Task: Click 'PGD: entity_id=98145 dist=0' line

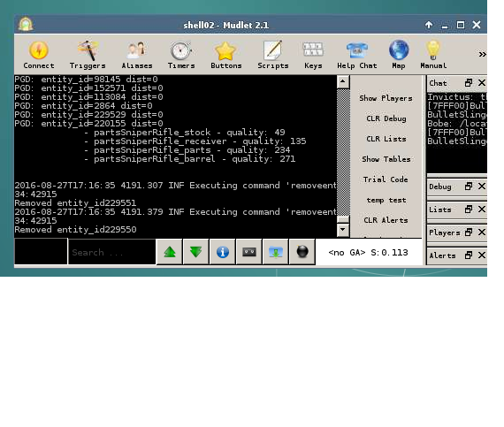Action: [86, 79]
